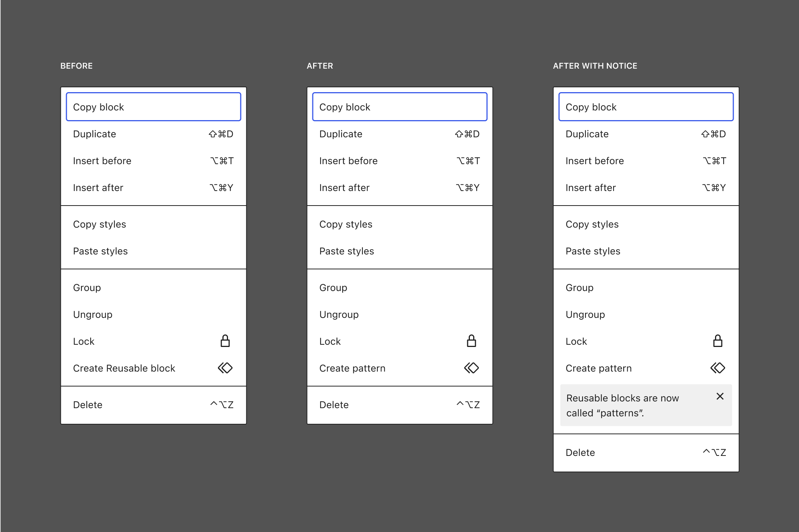Select Group in the BEFORE menu
This screenshot has width=799, height=532.
[x=87, y=288]
